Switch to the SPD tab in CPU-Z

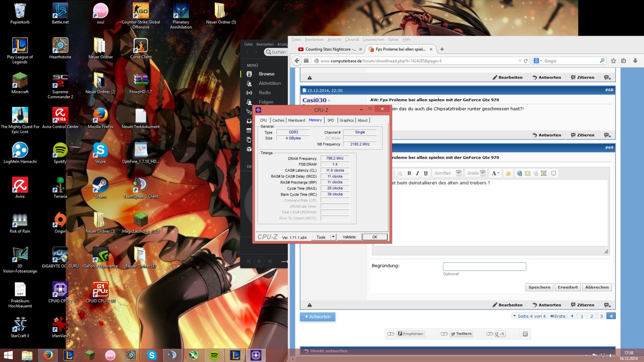(x=331, y=120)
